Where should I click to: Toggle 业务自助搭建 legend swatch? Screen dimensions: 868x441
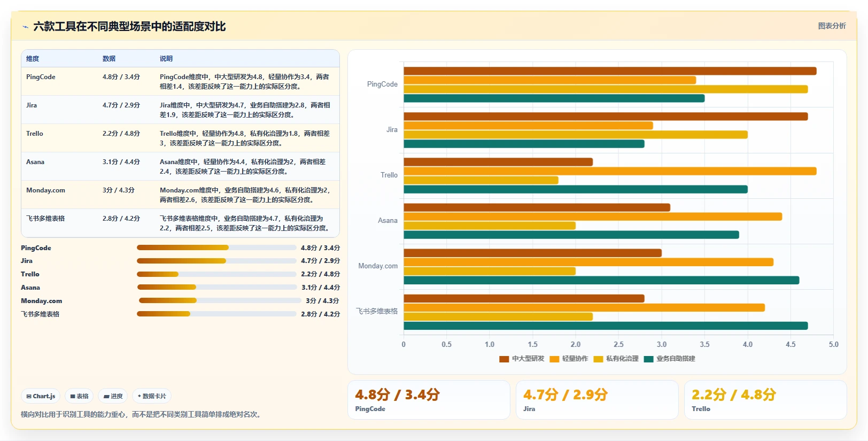coord(649,359)
